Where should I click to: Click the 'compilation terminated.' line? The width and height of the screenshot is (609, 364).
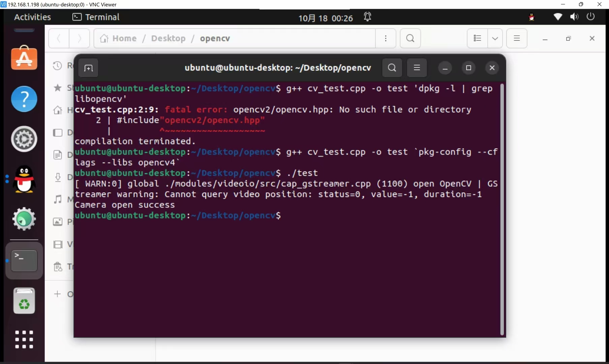135,141
